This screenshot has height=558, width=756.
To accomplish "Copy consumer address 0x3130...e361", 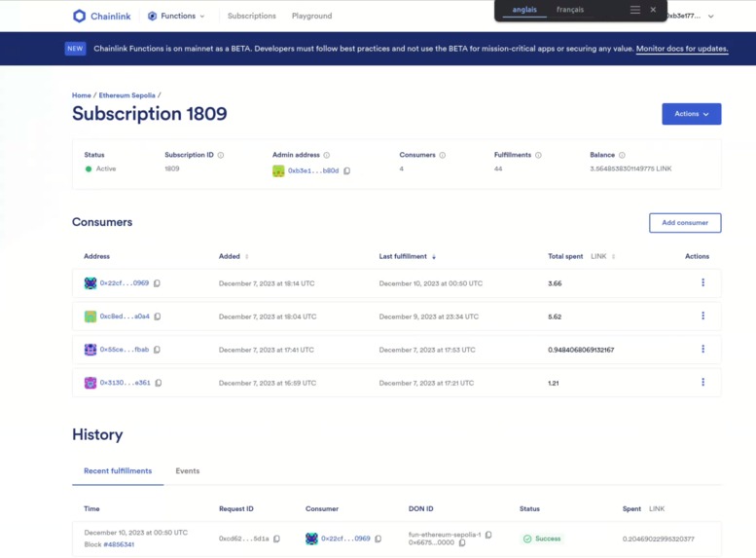I will click(159, 383).
